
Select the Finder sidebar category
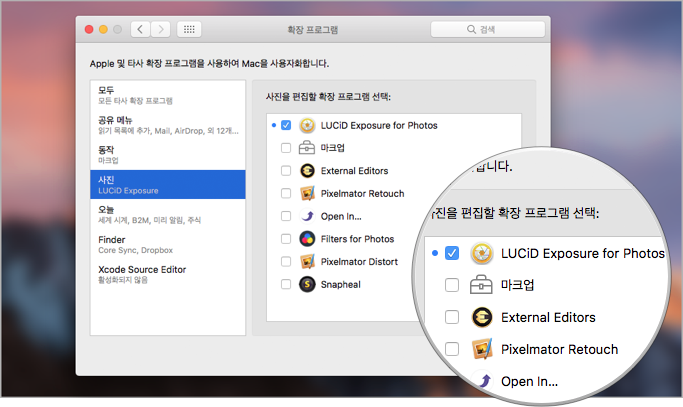pyautogui.click(x=168, y=244)
